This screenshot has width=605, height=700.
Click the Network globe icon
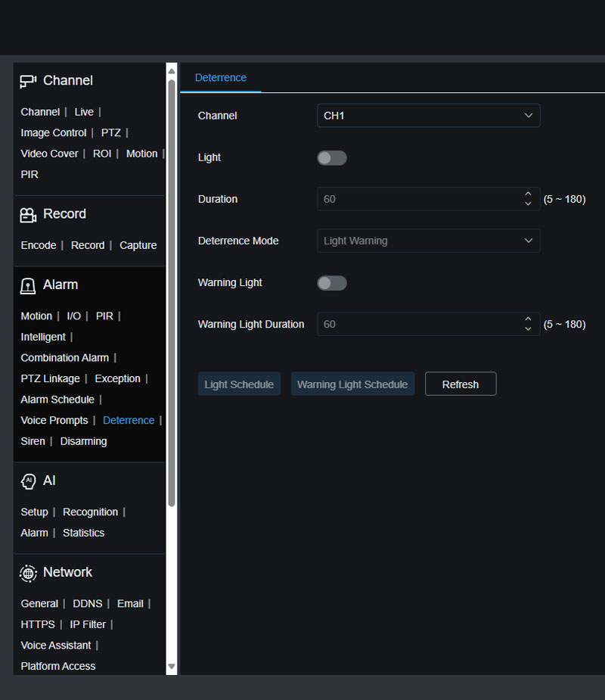point(28,573)
